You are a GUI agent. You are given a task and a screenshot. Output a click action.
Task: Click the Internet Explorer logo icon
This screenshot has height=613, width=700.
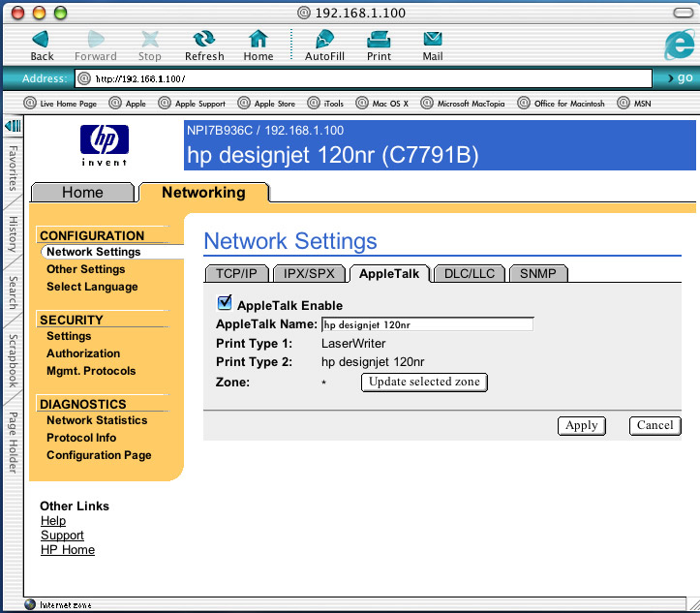pyautogui.click(x=678, y=45)
